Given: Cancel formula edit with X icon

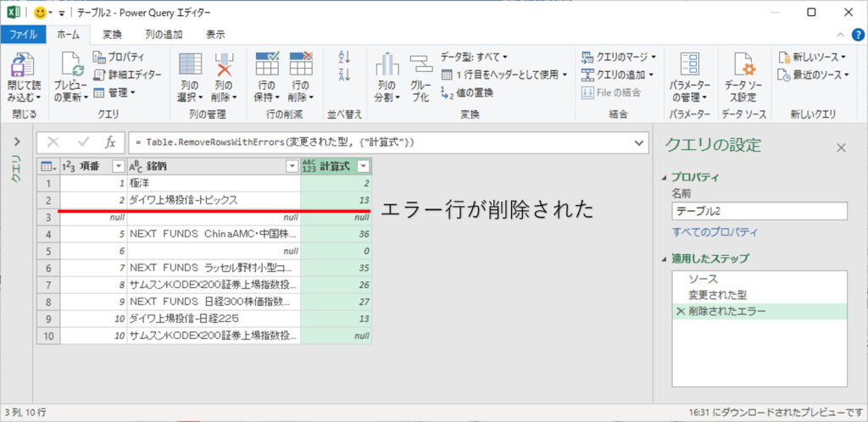Looking at the screenshot, I should tap(53, 142).
